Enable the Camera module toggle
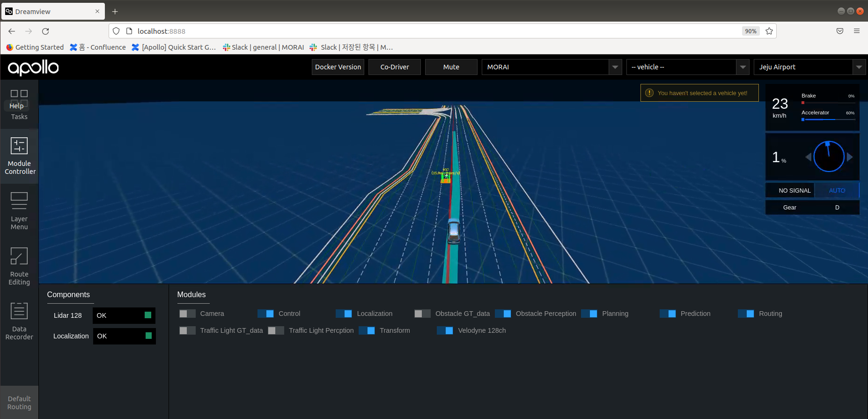868x419 pixels. click(x=187, y=314)
